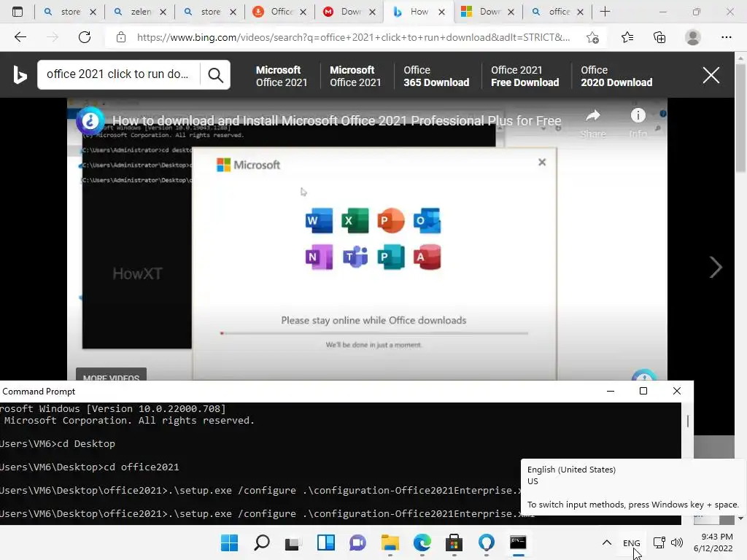Open the Windows Start menu
This screenshot has height=560, width=747.
[x=230, y=542]
